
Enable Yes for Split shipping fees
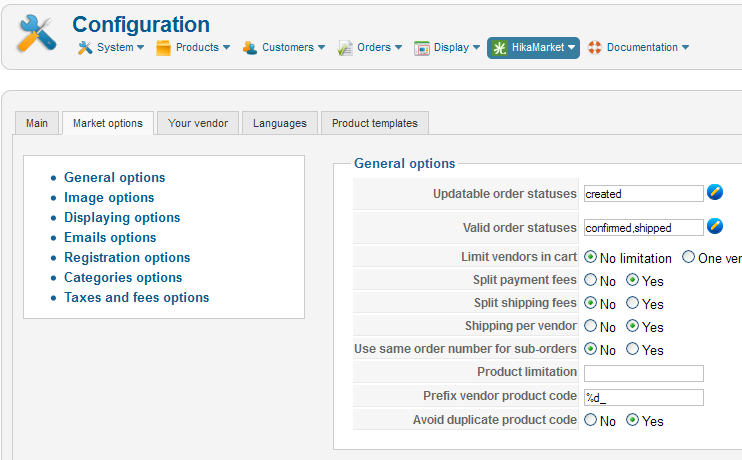click(633, 303)
